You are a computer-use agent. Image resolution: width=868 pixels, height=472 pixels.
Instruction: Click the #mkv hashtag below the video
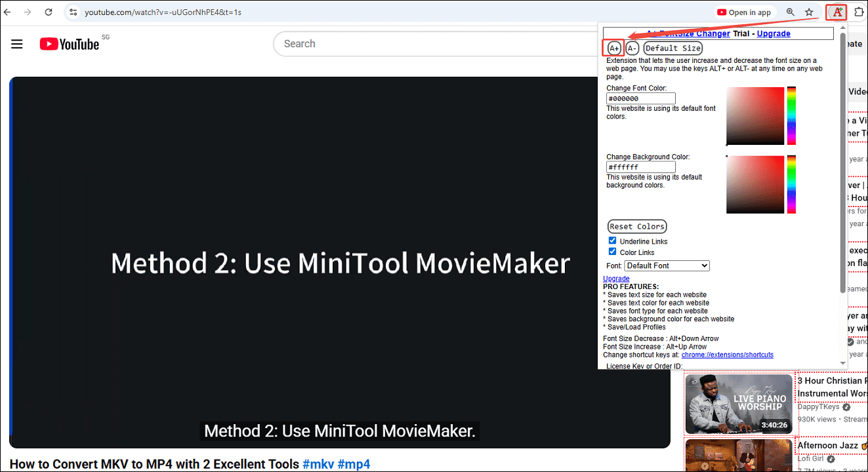pos(319,464)
